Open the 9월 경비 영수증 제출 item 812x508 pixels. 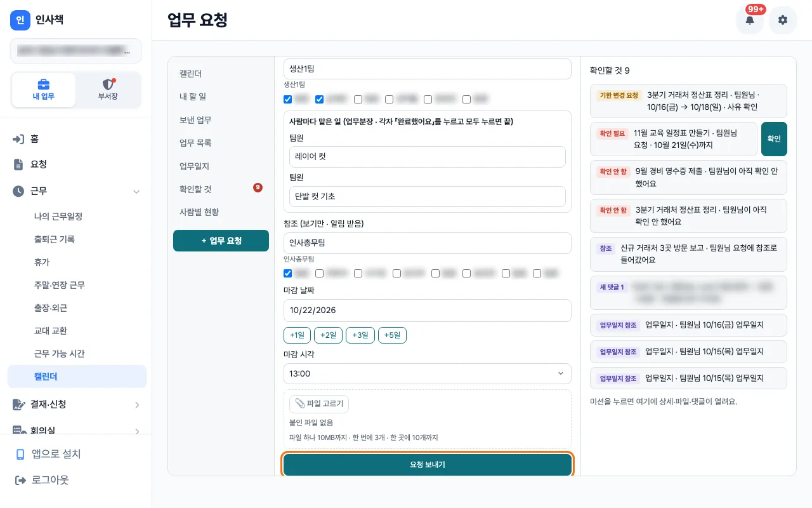click(x=688, y=177)
